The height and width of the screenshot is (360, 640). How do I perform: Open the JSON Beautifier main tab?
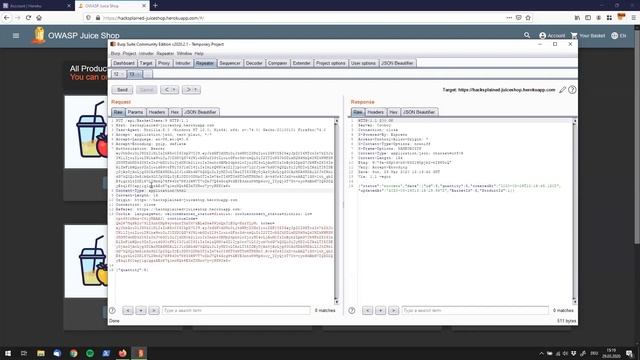[397, 63]
